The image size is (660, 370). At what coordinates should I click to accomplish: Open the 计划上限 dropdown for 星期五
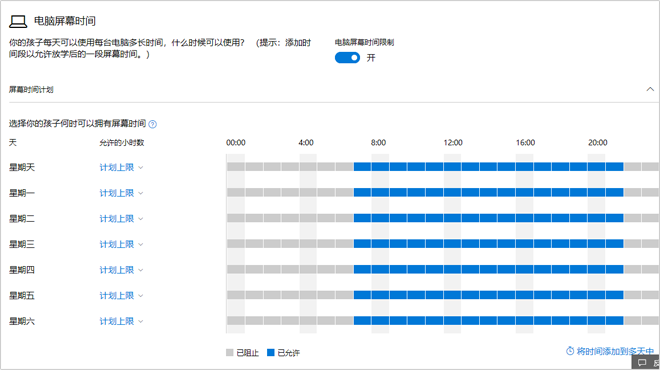pos(121,296)
